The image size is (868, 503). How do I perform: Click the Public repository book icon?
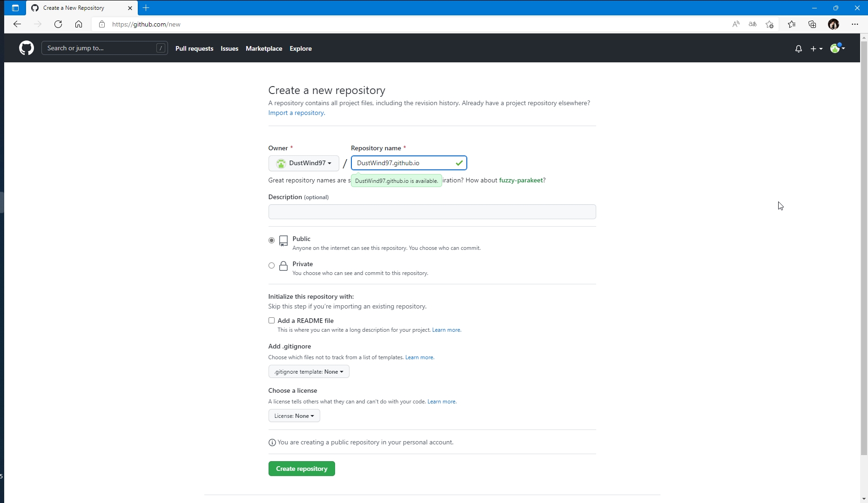[283, 241]
